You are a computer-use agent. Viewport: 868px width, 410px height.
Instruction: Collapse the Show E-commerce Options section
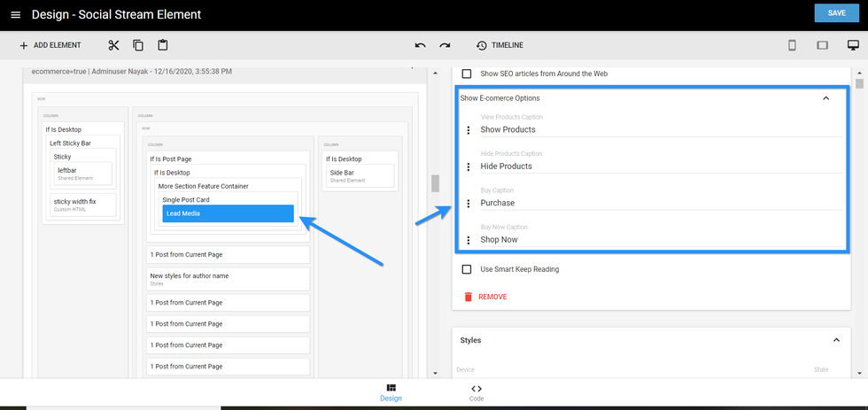click(x=825, y=98)
